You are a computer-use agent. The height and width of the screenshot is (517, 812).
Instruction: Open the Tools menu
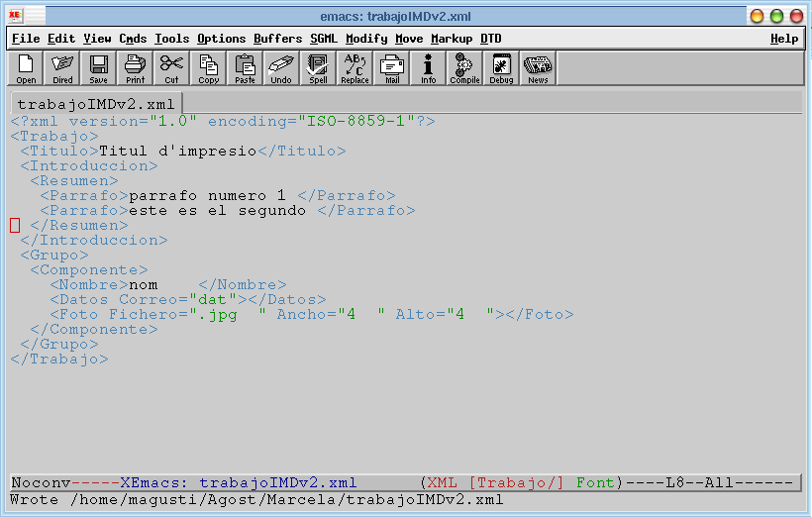tap(172, 39)
